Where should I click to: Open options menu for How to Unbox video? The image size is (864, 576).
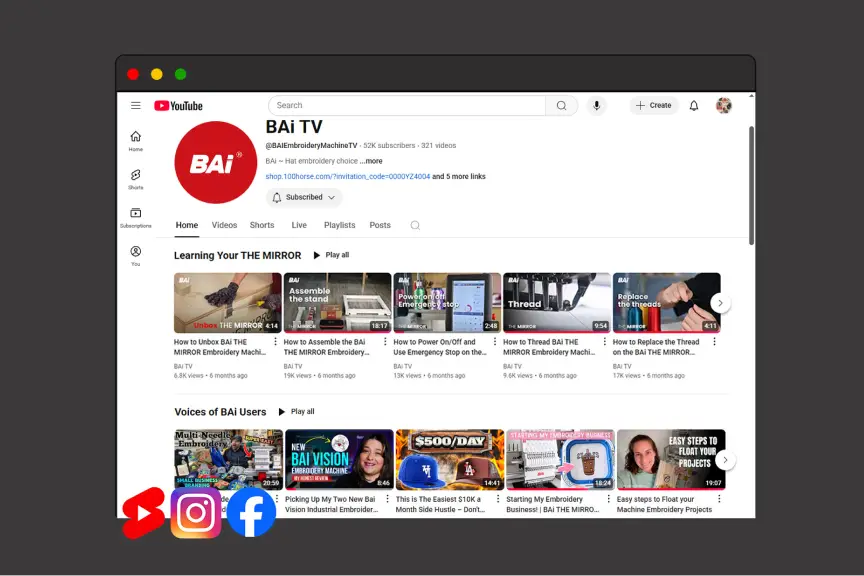[275, 342]
